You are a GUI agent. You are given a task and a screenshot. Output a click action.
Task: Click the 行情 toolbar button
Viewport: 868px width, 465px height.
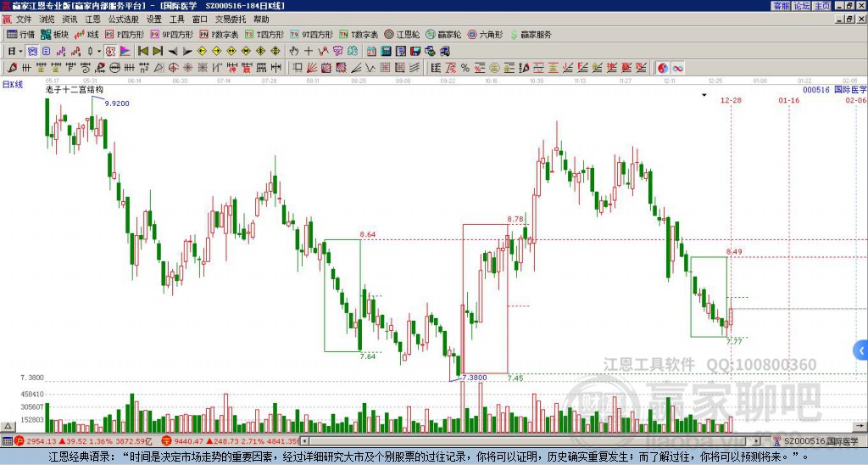tap(21, 34)
